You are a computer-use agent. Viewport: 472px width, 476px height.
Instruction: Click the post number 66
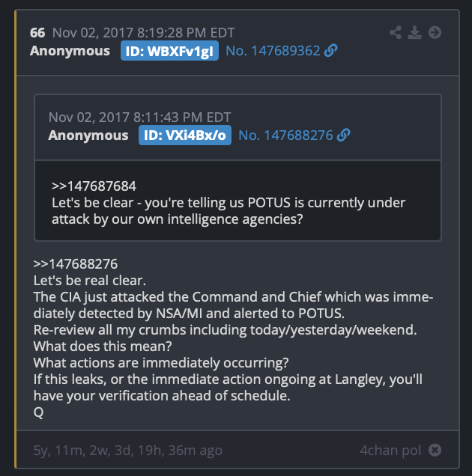pyautogui.click(x=37, y=33)
